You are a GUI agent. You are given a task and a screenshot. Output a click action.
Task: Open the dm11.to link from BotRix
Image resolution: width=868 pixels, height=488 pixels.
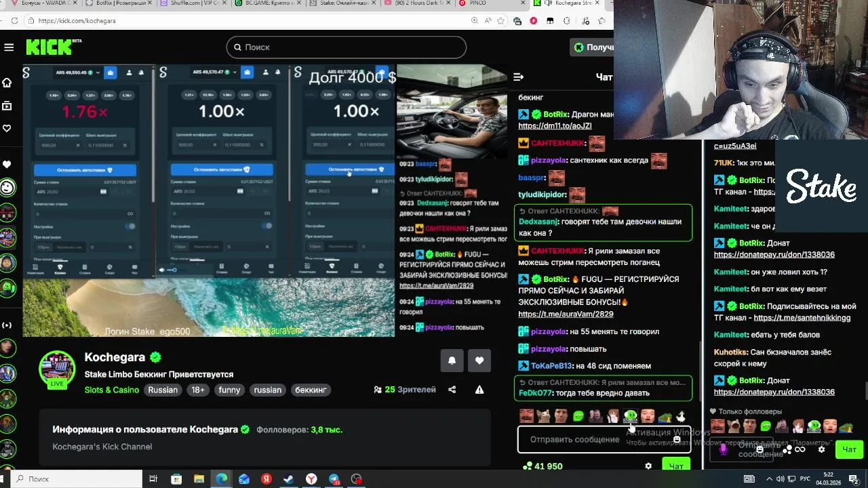pyautogui.click(x=555, y=126)
